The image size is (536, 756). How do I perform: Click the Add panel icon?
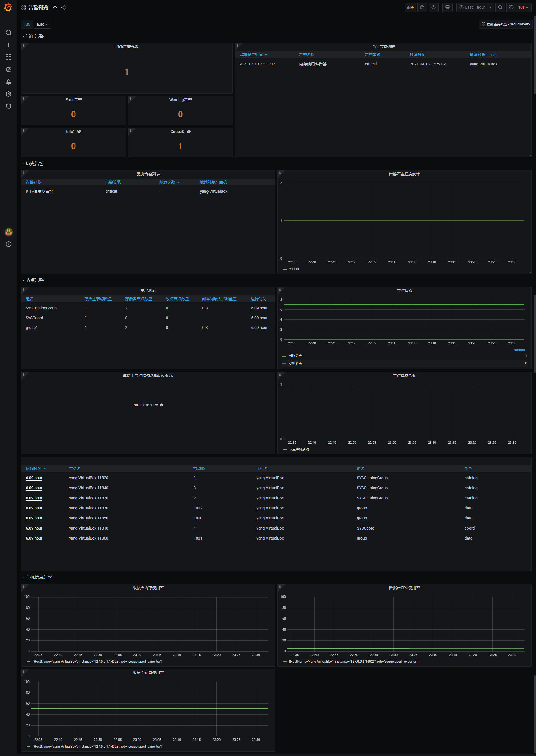[x=410, y=7]
